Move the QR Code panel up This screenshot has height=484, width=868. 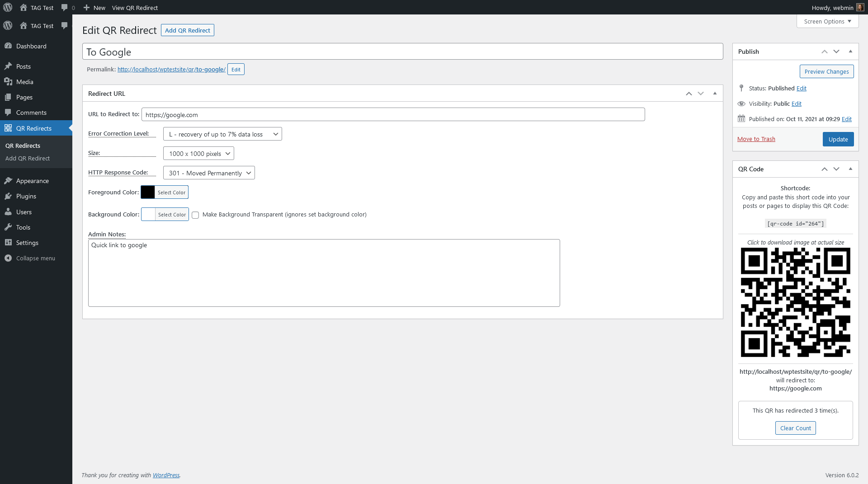[825, 169]
